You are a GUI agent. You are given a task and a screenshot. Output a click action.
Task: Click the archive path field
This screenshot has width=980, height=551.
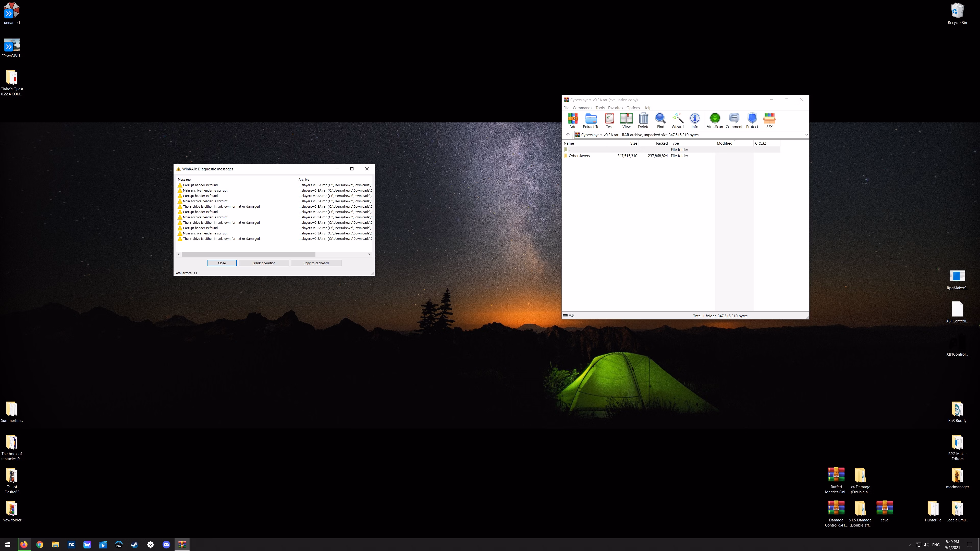(x=689, y=135)
